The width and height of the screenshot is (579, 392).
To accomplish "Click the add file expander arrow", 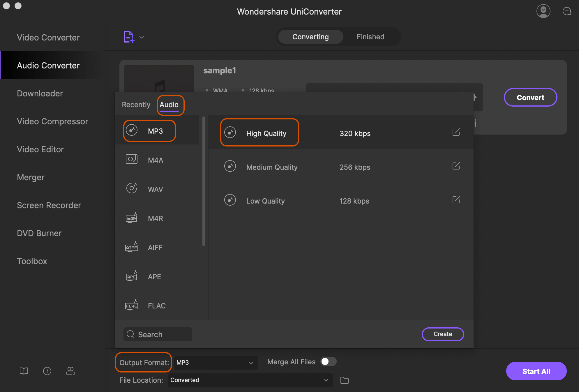I will tap(142, 37).
